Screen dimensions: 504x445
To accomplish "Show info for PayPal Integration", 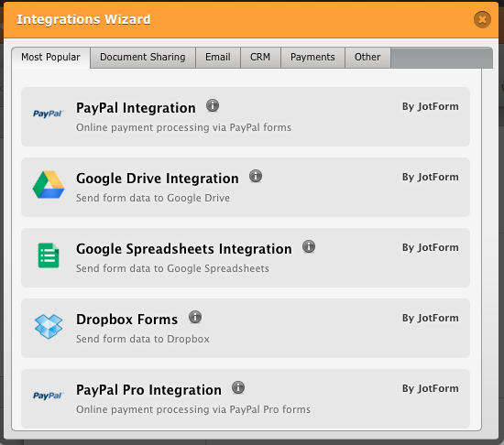I will [x=213, y=105].
